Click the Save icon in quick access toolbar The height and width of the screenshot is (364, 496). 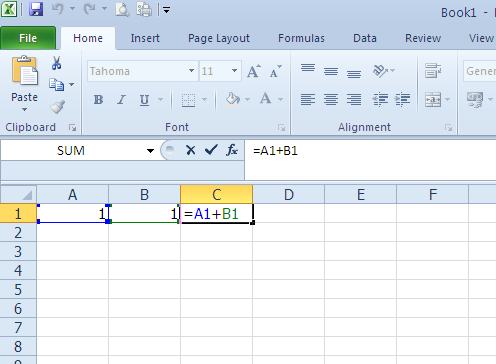pyautogui.click(x=36, y=9)
